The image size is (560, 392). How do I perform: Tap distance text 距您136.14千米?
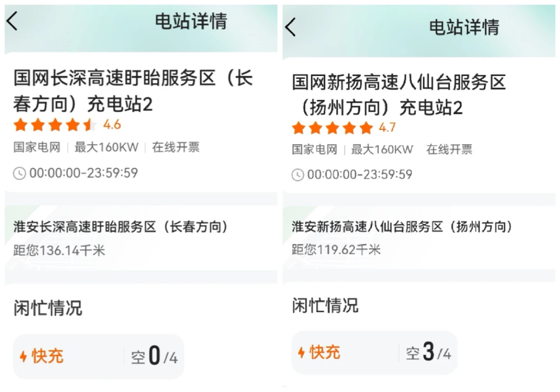59,251
